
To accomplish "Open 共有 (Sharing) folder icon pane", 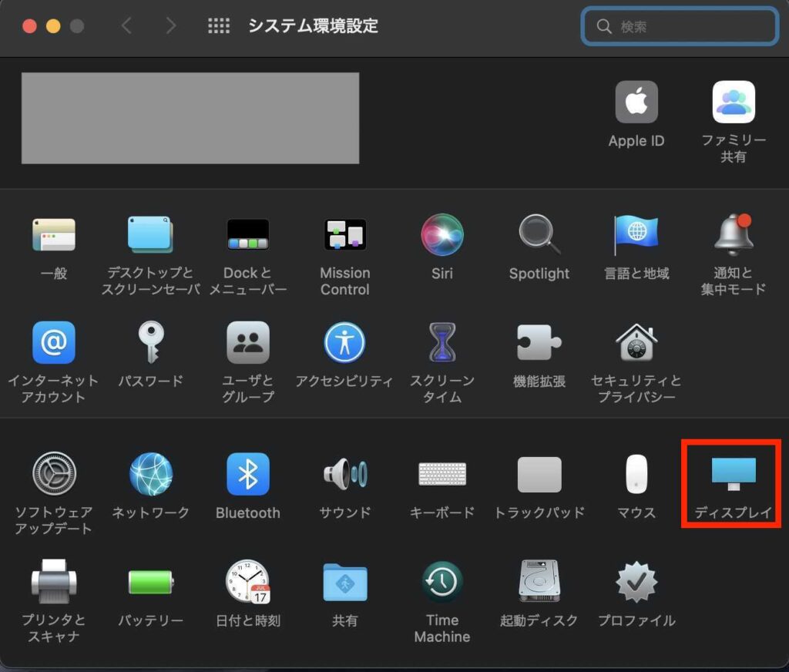I will point(344,581).
